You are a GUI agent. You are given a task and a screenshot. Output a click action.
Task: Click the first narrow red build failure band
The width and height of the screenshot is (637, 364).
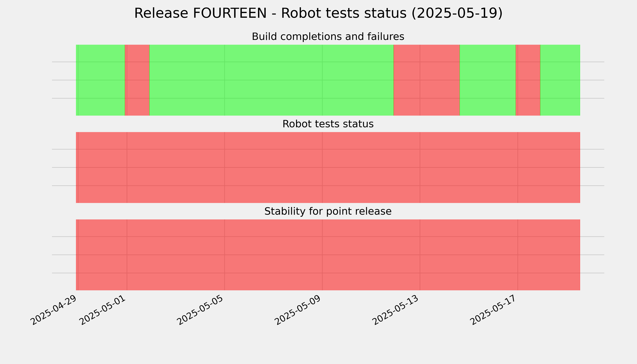coord(137,80)
